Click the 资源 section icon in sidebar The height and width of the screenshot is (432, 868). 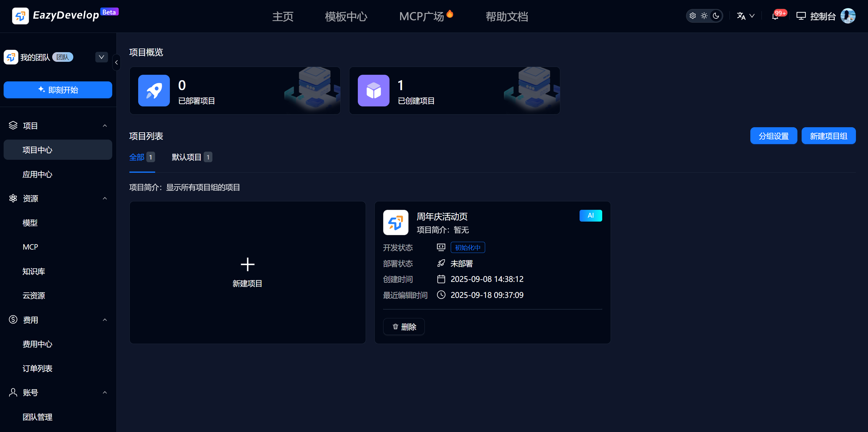(x=13, y=198)
